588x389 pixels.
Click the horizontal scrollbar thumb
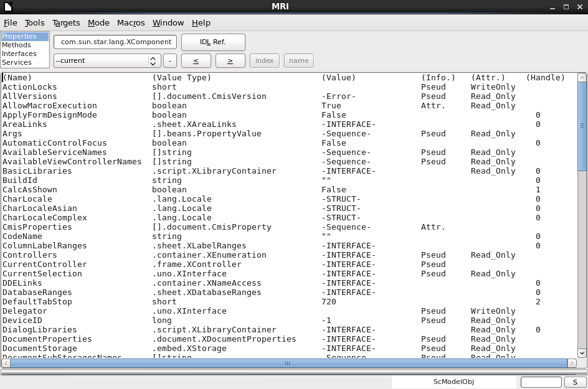tap(288, 363)
